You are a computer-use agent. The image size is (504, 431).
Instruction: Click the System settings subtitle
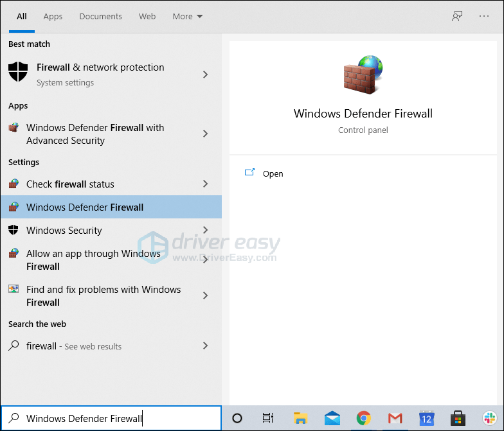click(66, 82)
